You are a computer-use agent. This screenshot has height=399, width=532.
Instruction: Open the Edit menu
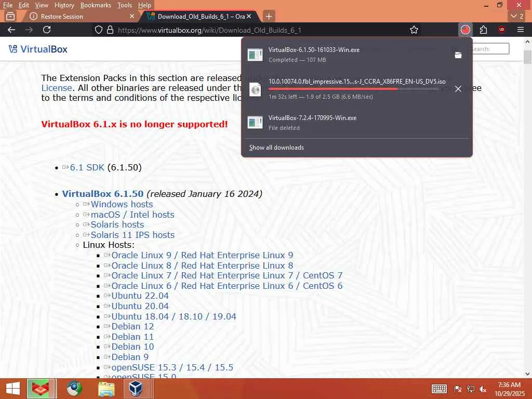tap(23, 5)
